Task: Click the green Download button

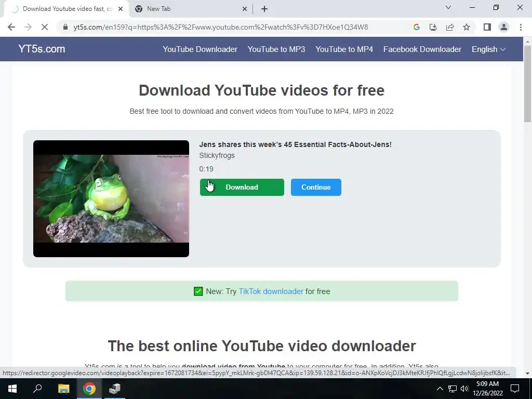Action: (x=242, y=187)
